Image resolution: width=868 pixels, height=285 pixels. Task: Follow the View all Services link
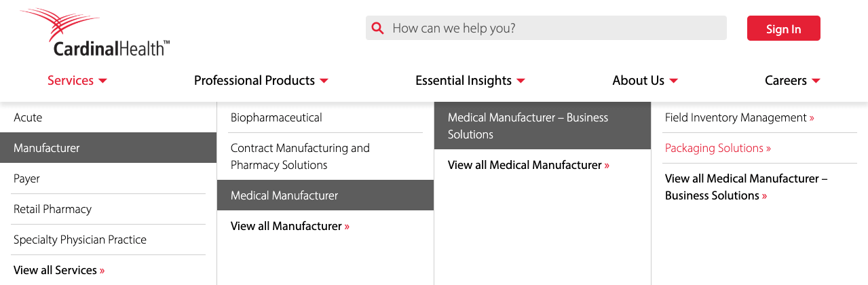[59, 270]
